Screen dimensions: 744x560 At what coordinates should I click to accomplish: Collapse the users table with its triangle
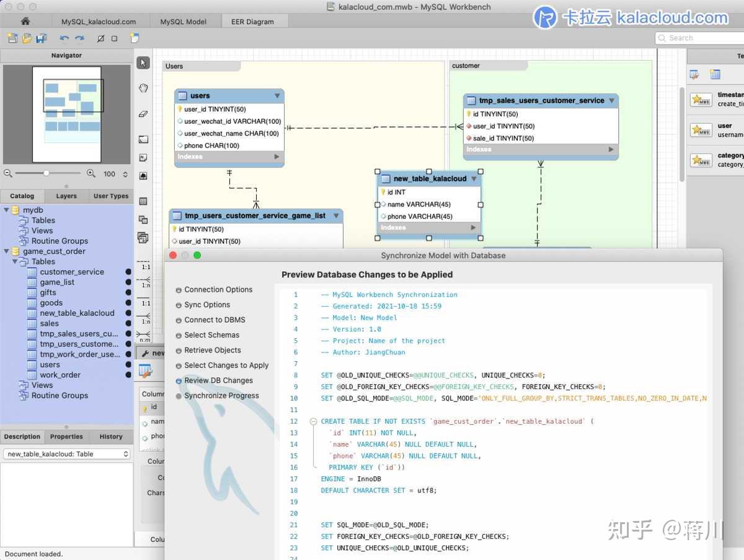coord(277,96)
